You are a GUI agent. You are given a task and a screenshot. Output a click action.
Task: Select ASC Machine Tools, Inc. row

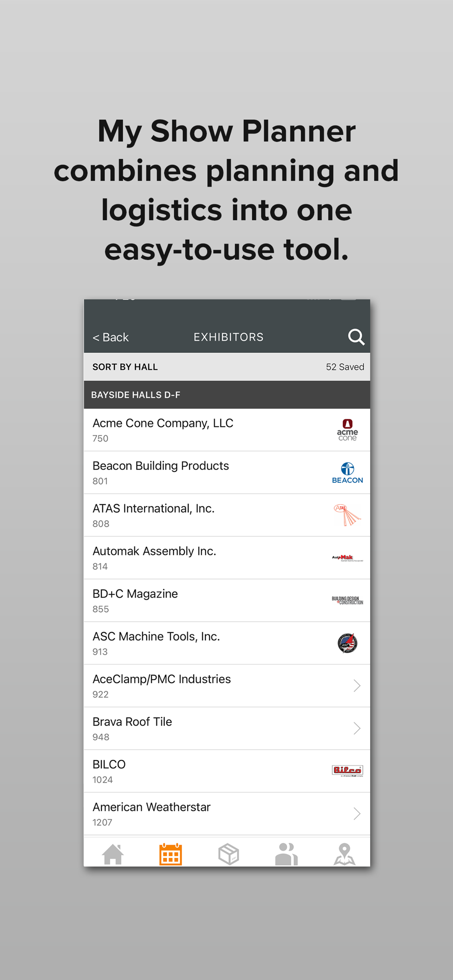[227, 643]
